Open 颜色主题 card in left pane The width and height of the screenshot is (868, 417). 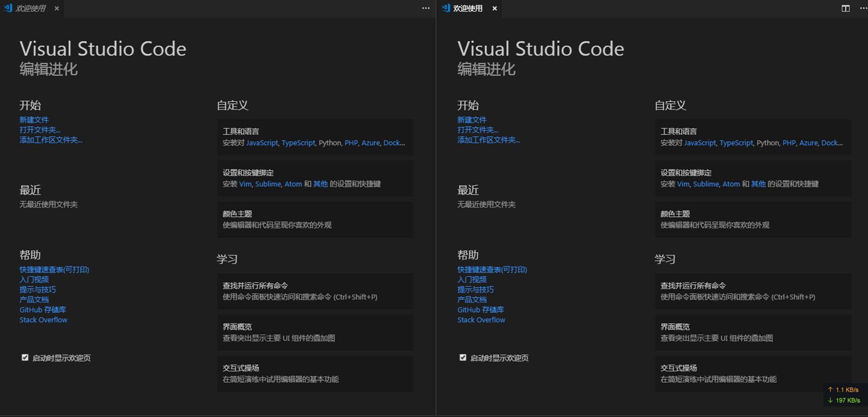pos(315,220)
